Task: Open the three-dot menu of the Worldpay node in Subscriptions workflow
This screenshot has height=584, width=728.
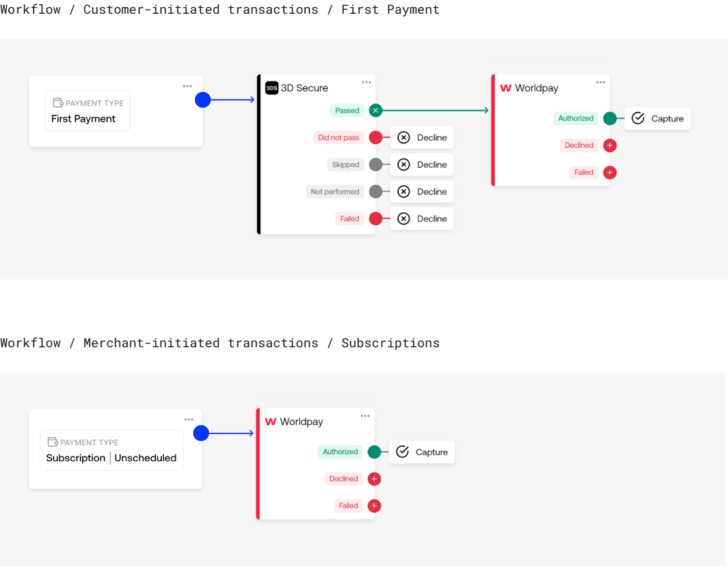Action: pyautogui.click(x=366, y=416)
